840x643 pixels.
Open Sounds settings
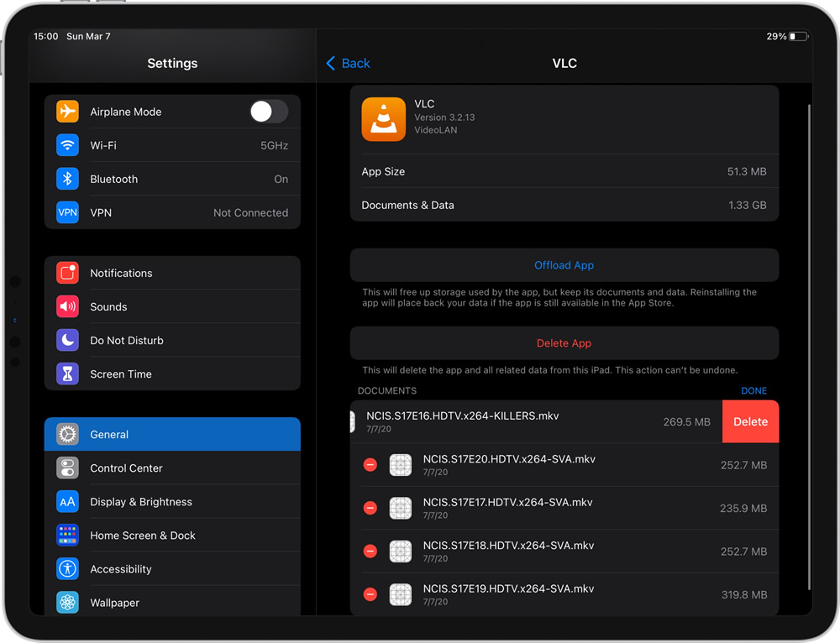[172, 306]
